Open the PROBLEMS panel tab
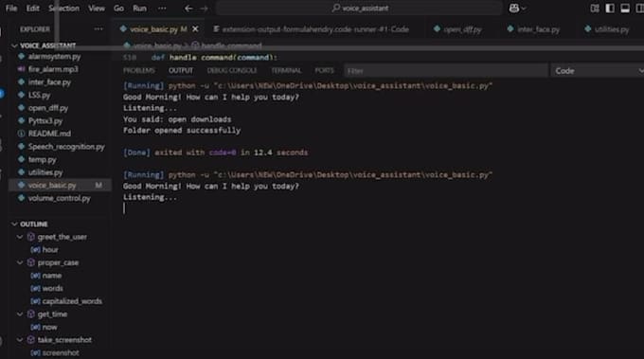Screen dimensions: 644x359 [x=139, y=71]
